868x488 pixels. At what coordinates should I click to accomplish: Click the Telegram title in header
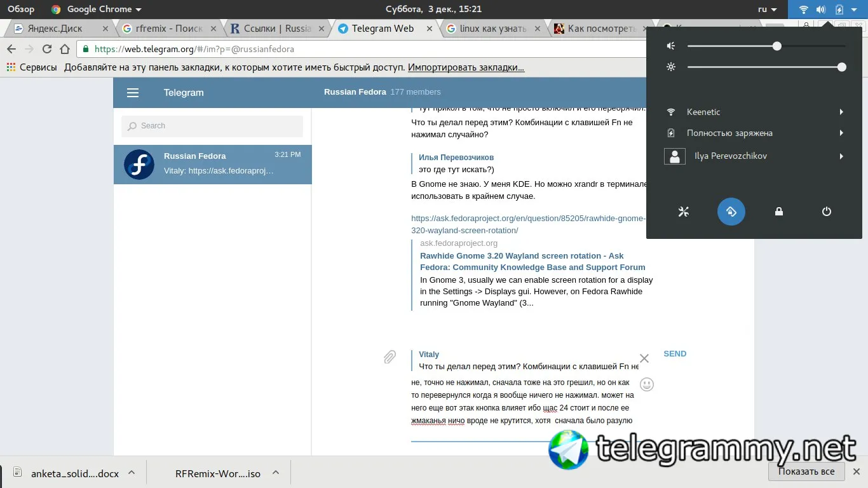coord(184,93)
